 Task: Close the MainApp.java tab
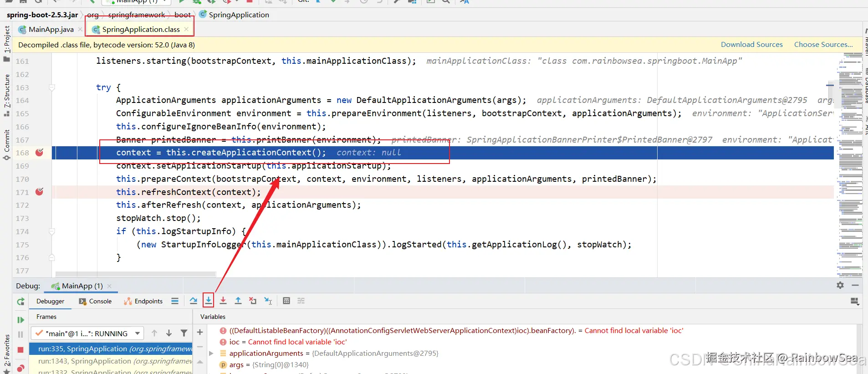(80, 29)
